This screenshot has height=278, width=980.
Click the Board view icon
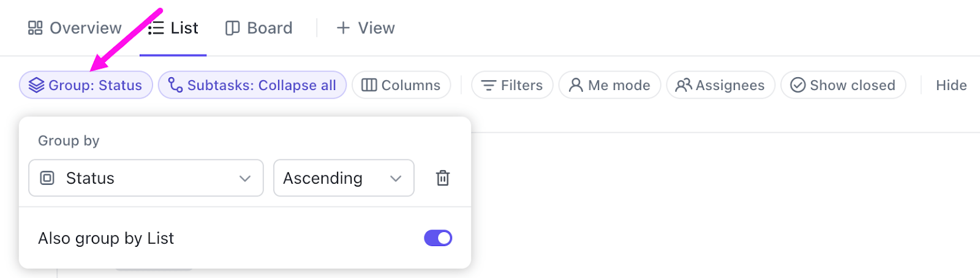(x=232, y=28)
